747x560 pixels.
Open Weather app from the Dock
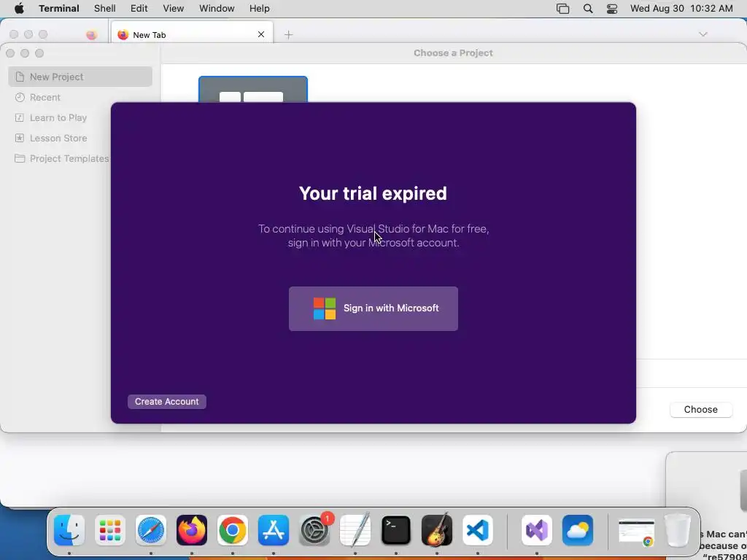point(578,530)
